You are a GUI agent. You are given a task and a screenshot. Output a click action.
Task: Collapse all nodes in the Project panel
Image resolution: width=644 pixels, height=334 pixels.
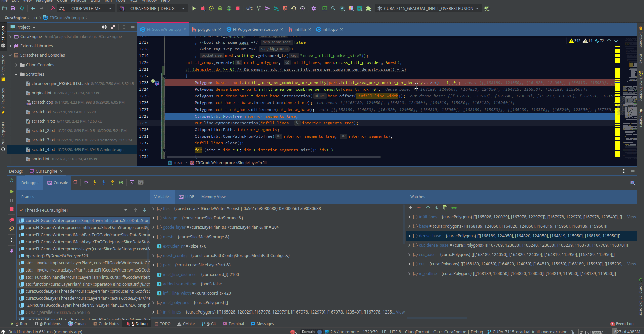(113, 27)
